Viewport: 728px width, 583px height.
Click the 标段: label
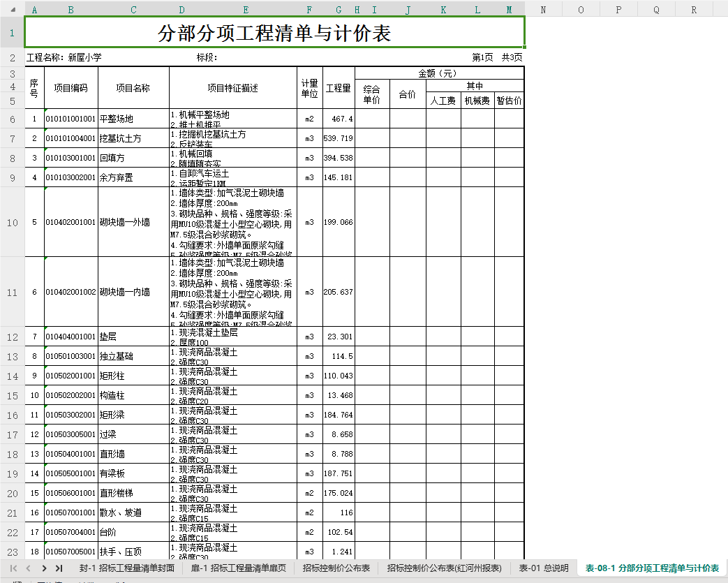tap(207, 58)
